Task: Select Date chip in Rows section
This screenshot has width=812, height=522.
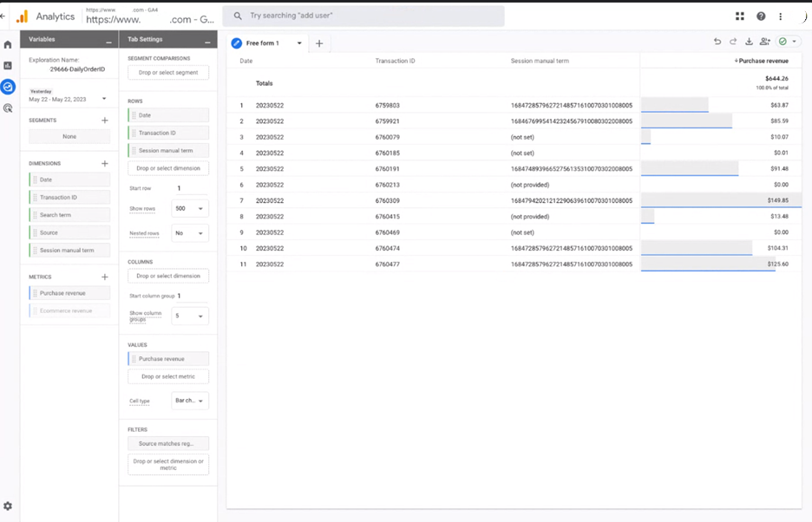Action: pos(168,115)
